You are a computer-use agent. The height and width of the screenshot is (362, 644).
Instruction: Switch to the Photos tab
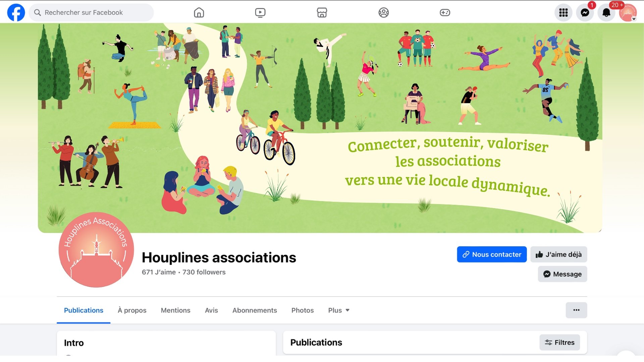303,310
